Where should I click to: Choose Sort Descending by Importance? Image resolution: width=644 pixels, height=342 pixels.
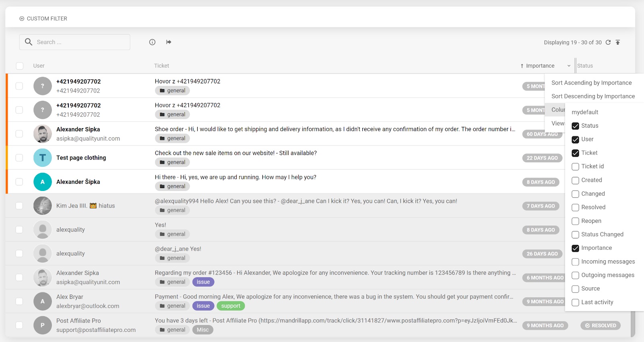[x=593, y=96]
